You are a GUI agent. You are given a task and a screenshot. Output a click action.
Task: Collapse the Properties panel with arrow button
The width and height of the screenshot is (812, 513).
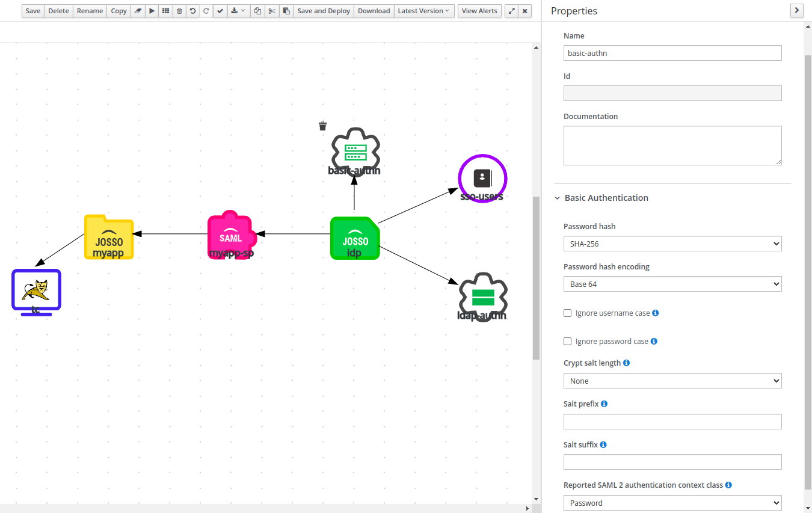(x=796, y=10)
